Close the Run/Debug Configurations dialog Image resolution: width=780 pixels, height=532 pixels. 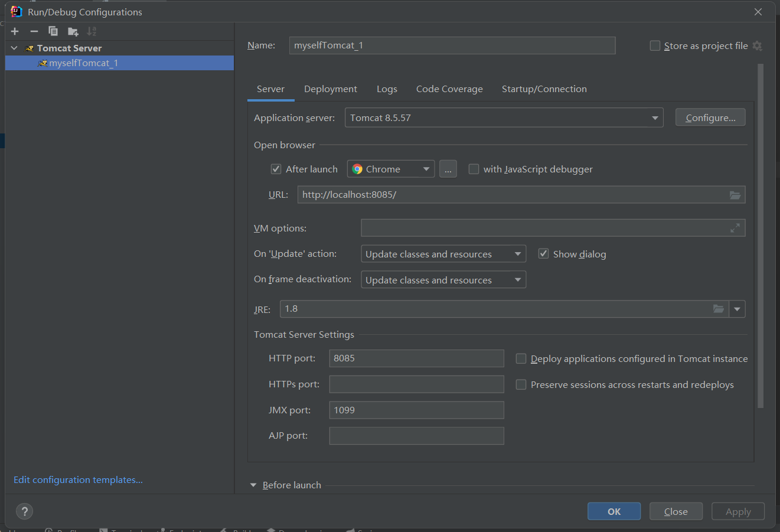click(x=758, y=12)
